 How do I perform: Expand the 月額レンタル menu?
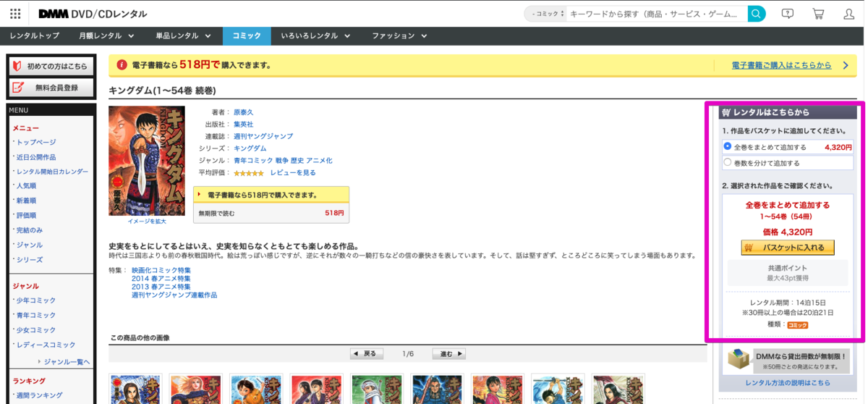[x=106, y=35]
